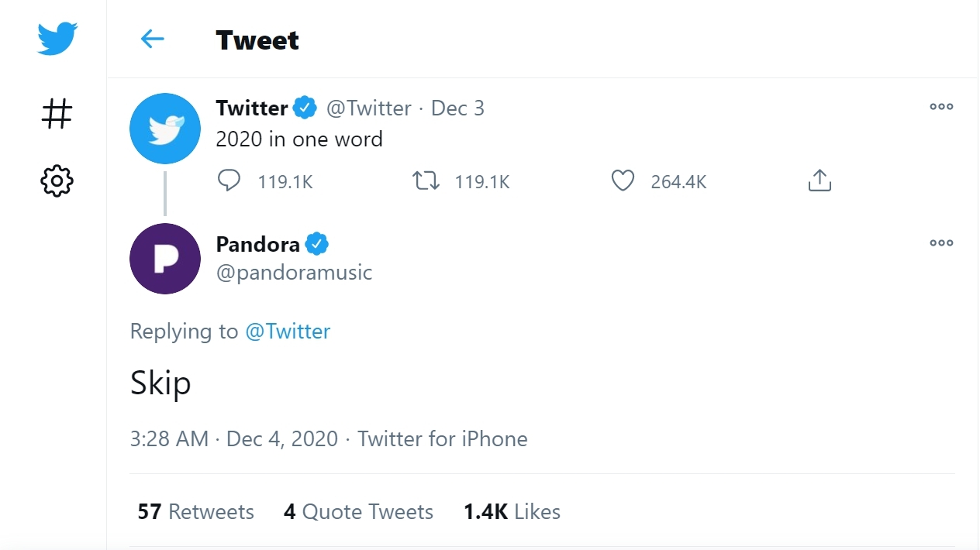Click the Dec 3 tweet date
The width and height of the screenshot is (980, 550).
tap(457, 108)
